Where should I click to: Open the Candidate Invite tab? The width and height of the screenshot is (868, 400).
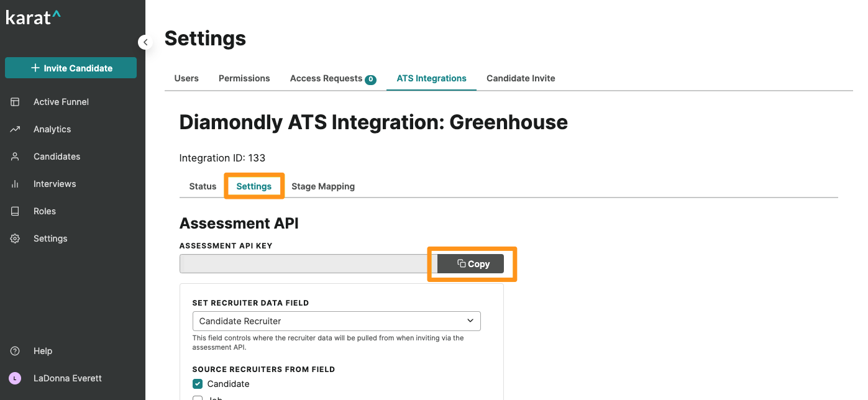click(x=521, y=78)
